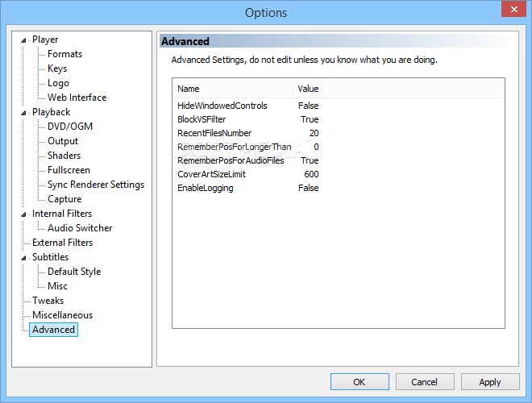The width and height of the screenshot is (532, 403).
Task: Go to the Output settings page
Action: coord(63,141)
